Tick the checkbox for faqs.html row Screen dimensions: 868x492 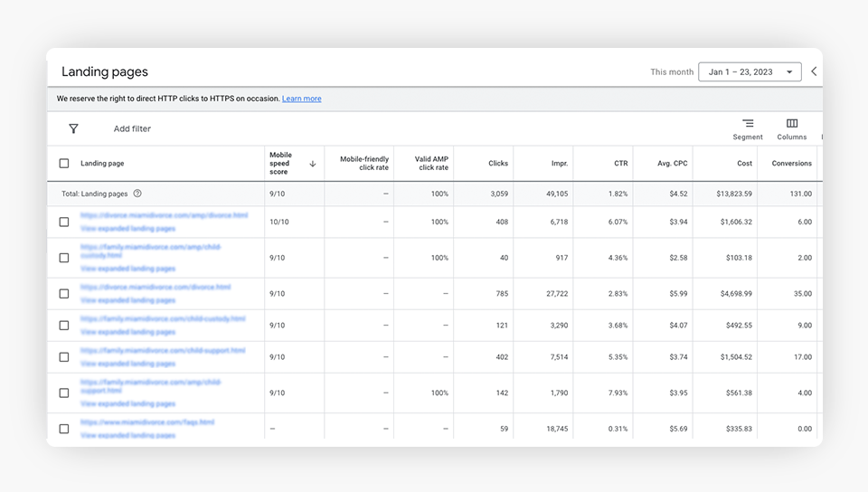tap(64, 429)
